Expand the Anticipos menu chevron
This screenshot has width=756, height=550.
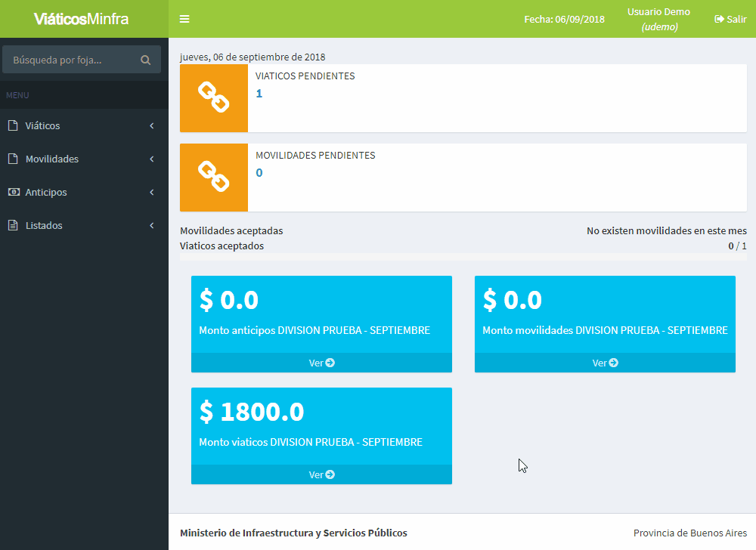tap(152, 193)
